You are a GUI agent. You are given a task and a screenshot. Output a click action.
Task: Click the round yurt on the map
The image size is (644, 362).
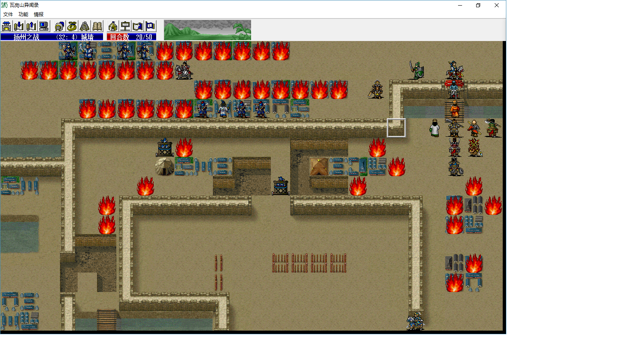(165, 167)
